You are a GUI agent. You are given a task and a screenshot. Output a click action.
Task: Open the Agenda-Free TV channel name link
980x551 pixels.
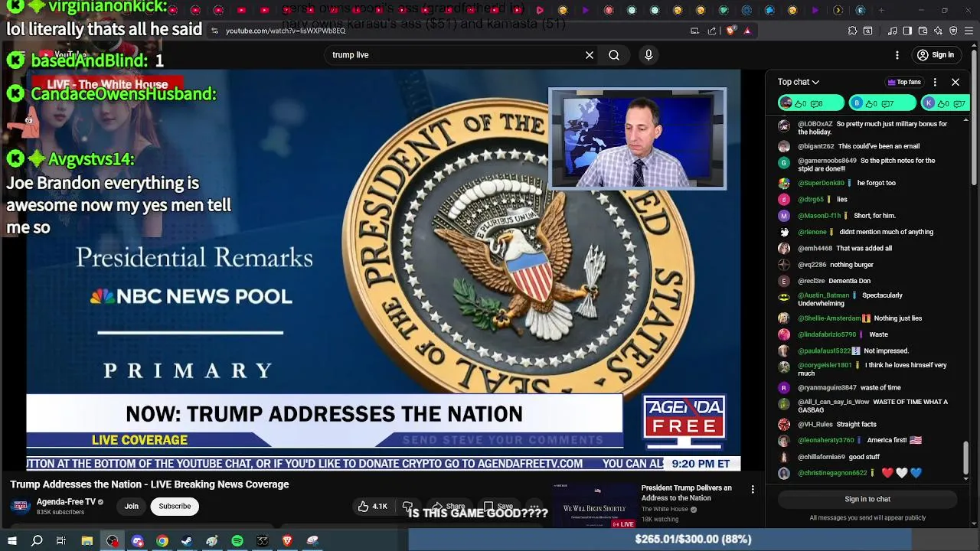pos(66,502)
